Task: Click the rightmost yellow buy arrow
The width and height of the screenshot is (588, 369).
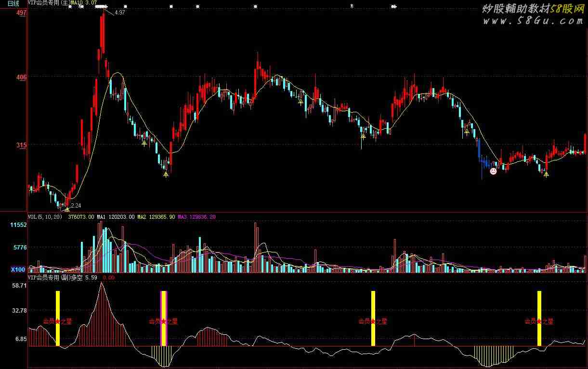Action: pyautogui.click(x=546, y=174)
